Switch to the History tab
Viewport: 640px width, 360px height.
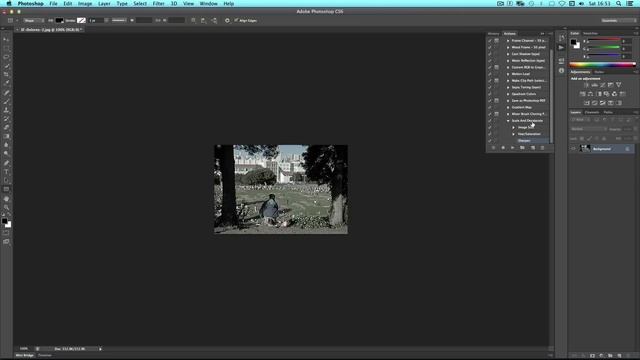(x=493, y=33)
